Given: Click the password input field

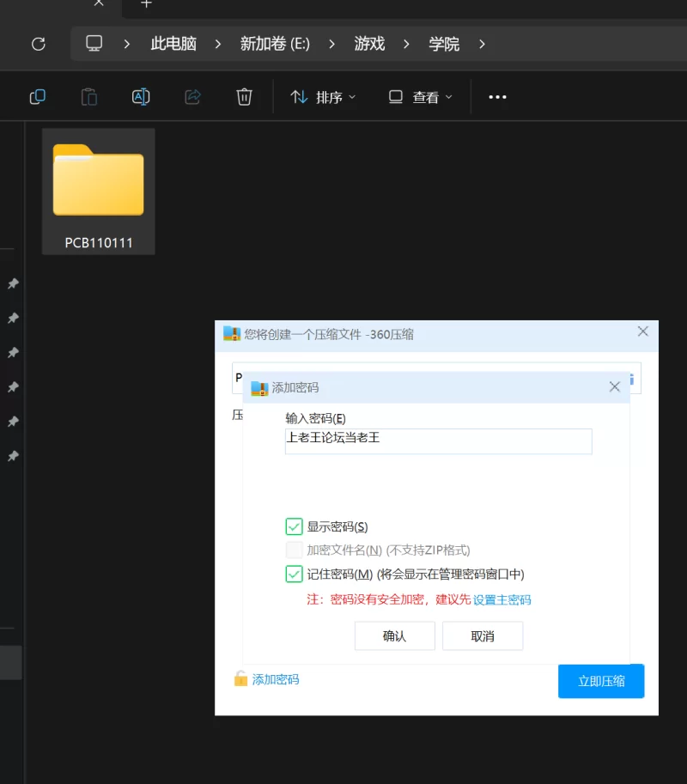Looking at the screenshot, I should (439, 441).
